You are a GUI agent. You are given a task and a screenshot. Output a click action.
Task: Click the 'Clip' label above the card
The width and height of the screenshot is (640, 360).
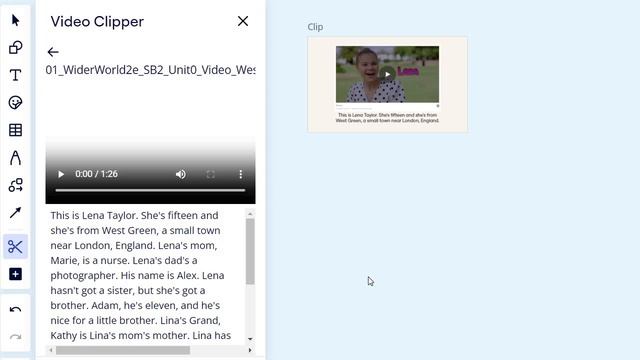pyautogui.click(x=315, y=27)
